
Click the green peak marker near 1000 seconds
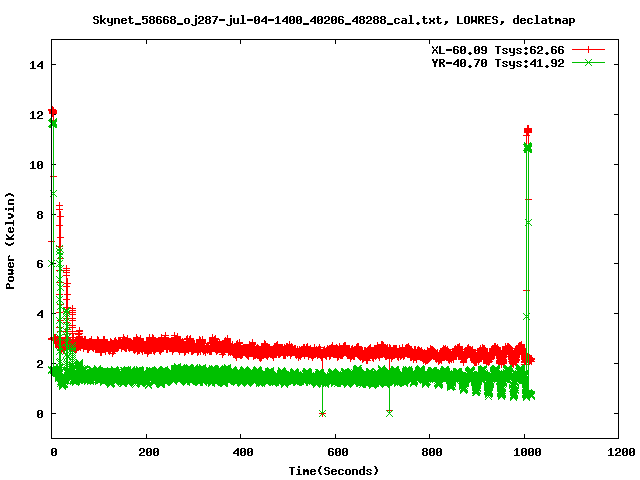click(x=528, y=147)
